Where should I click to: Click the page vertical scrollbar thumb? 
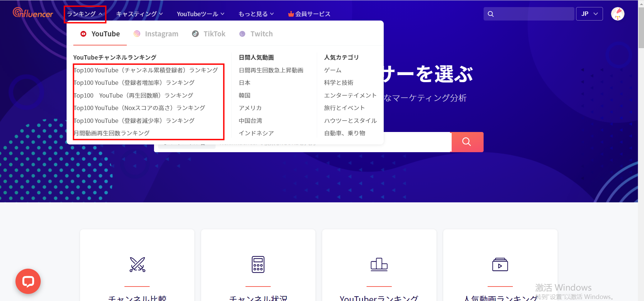641,28
